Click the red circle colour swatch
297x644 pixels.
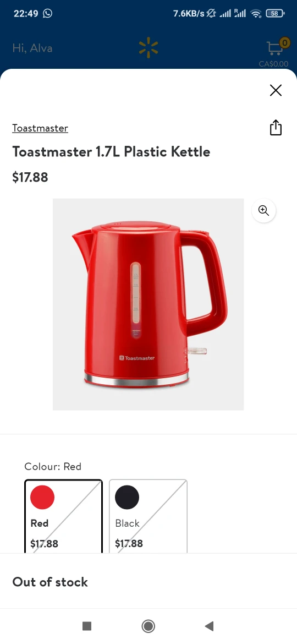pos(42,497)
